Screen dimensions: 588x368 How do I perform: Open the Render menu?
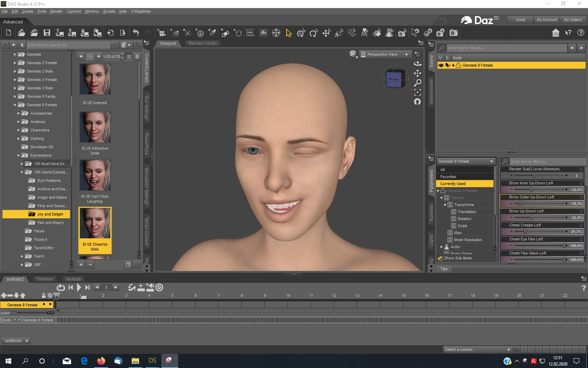(x=56, y=11)
